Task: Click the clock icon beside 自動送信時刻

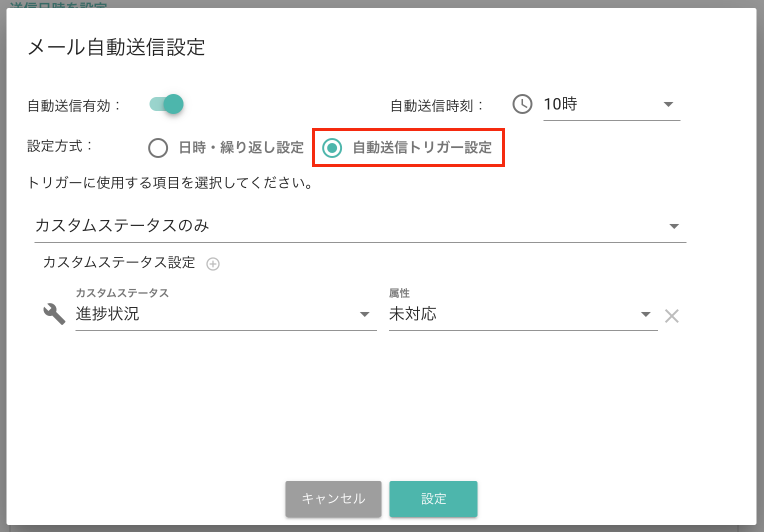Action: pos(522,104)
